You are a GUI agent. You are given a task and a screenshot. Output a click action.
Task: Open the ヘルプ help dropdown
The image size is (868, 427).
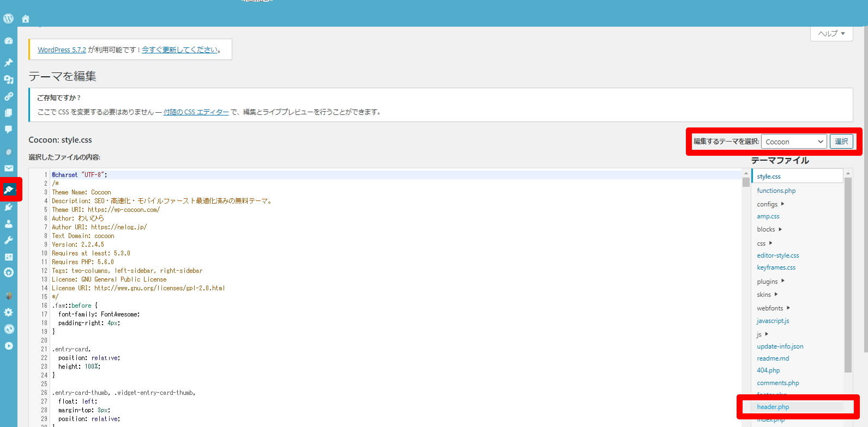[x=831, y=34]
